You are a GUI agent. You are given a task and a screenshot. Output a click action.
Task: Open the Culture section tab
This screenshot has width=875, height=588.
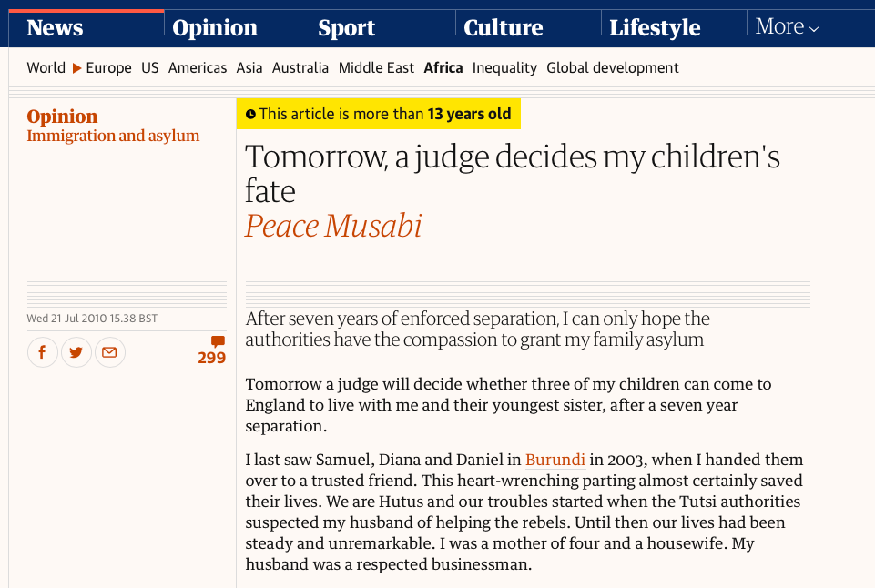pyautogui.click(x=503, y=28)
